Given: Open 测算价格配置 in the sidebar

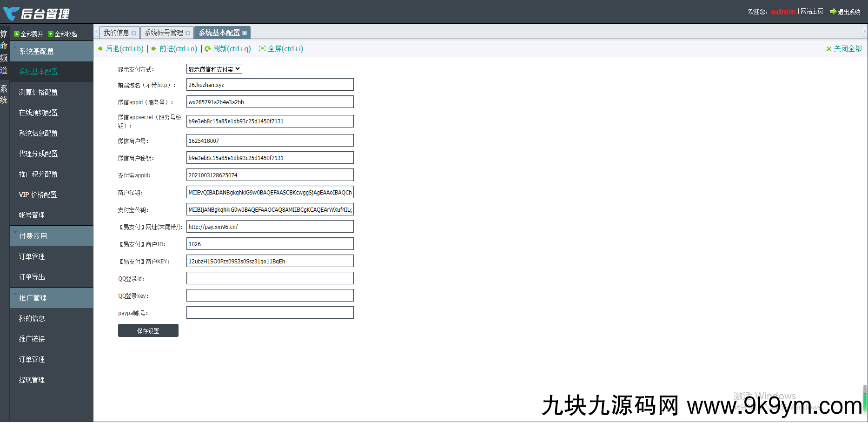Looking at the screenshot, I should tap(38, 92).
